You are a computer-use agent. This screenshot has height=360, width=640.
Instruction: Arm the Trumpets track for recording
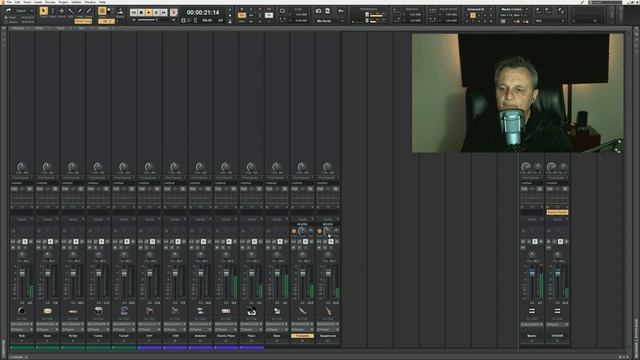pos(305,248)
